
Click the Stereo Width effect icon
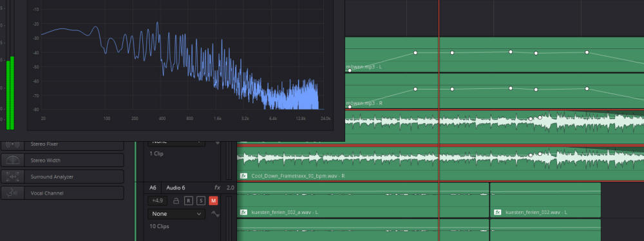point(13,160)
